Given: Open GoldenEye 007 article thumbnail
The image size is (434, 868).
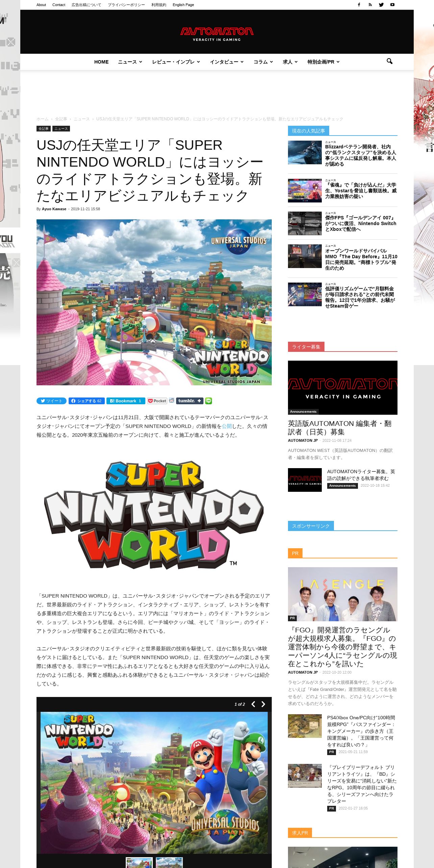Looking at the screenshot, I should (x=305, y=223).
